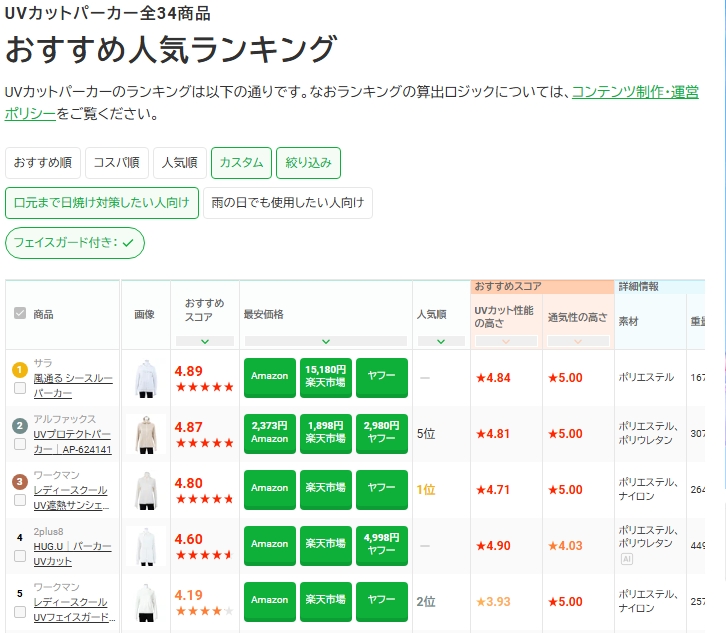Check the rank 5 ワークマン UVフェイスガード checkbox
This screenshot has height=633, width=726.
pyautogui.click(x=20, y=612)
